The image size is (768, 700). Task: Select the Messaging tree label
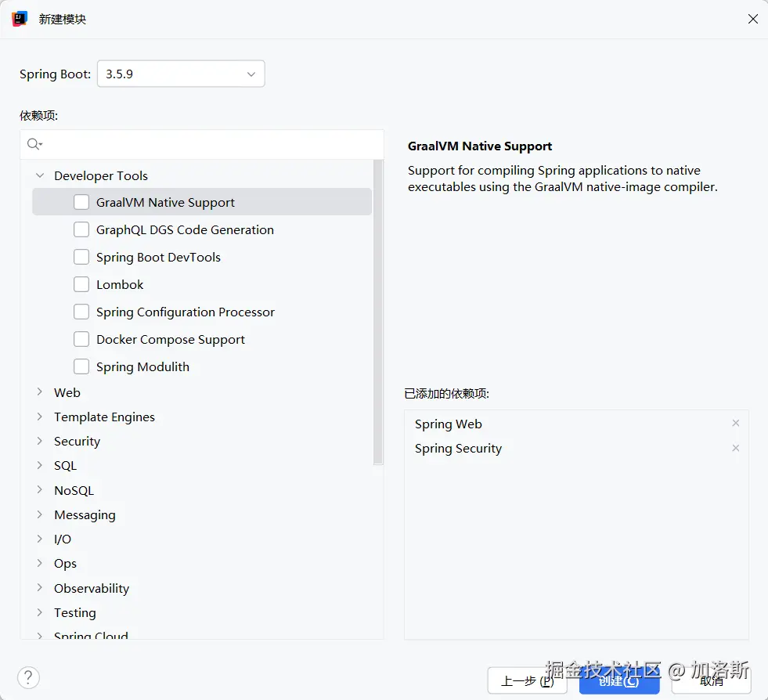[85, 515]
